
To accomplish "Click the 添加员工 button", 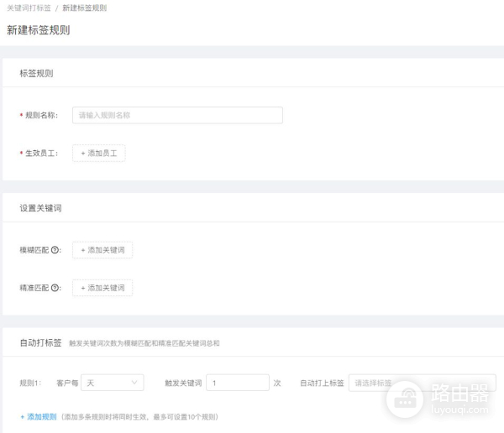I will point(99,154).
